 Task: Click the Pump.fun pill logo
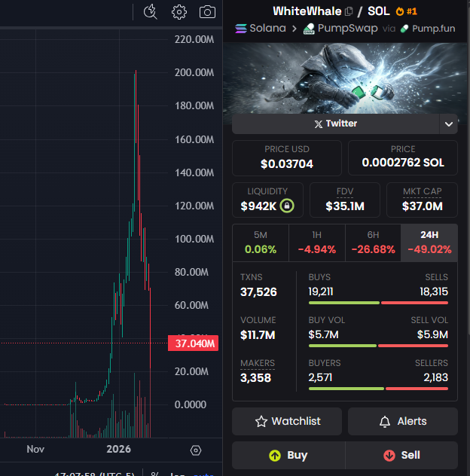coord(404,29)
